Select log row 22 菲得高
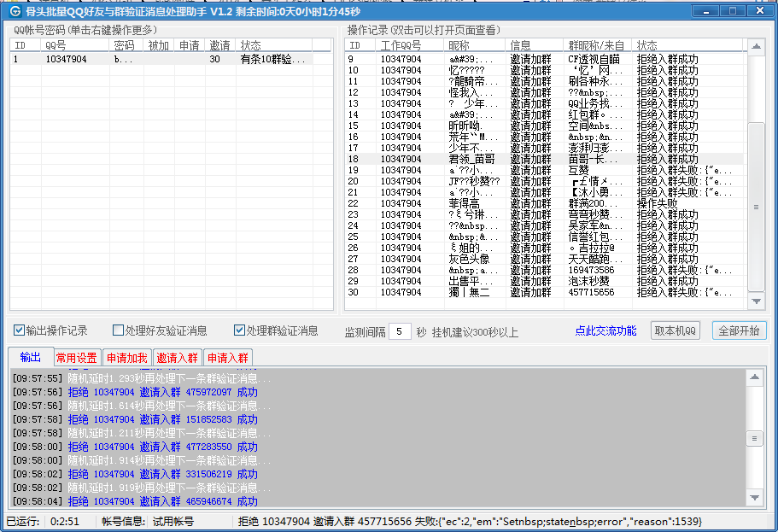This screenshot has height=532, width=778. [x=545, y=203]
